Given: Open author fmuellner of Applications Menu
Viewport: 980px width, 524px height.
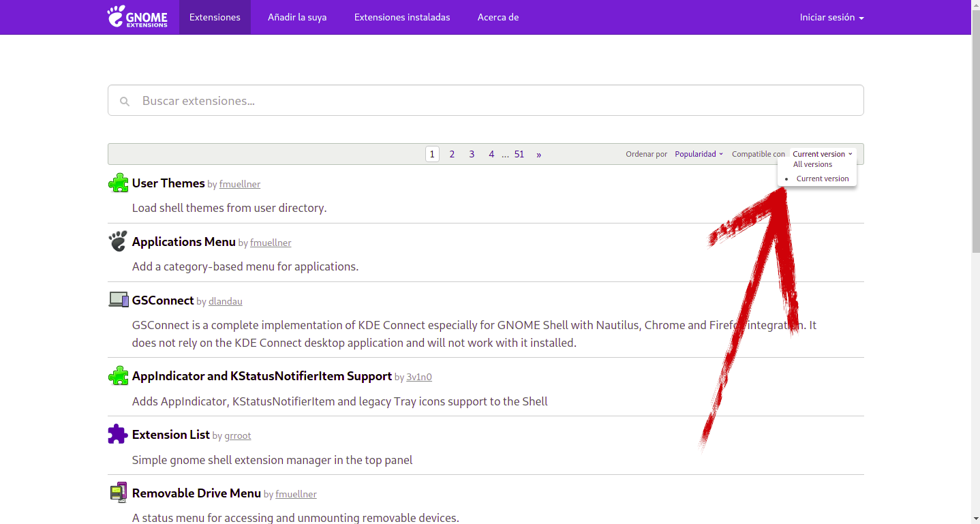Looking at the screenshot, I should (271, 243).
